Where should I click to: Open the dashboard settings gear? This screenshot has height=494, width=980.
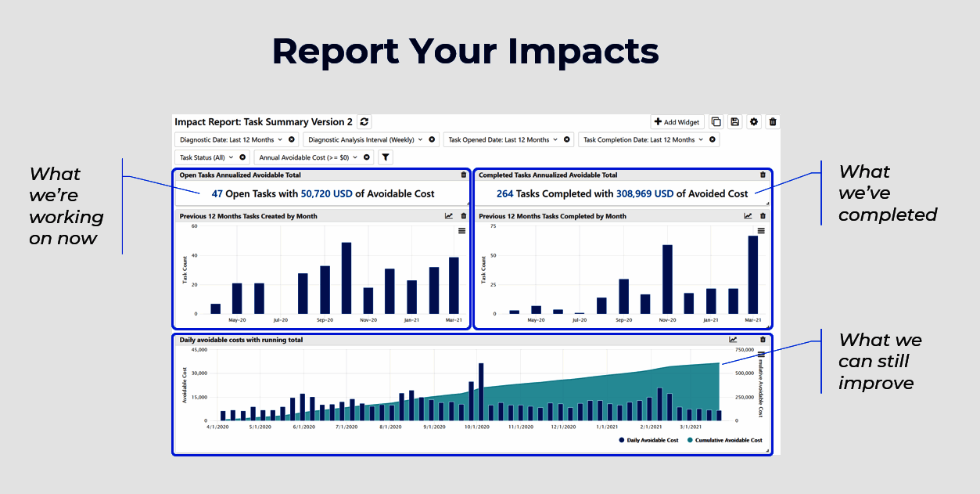[x=753, y=122]
